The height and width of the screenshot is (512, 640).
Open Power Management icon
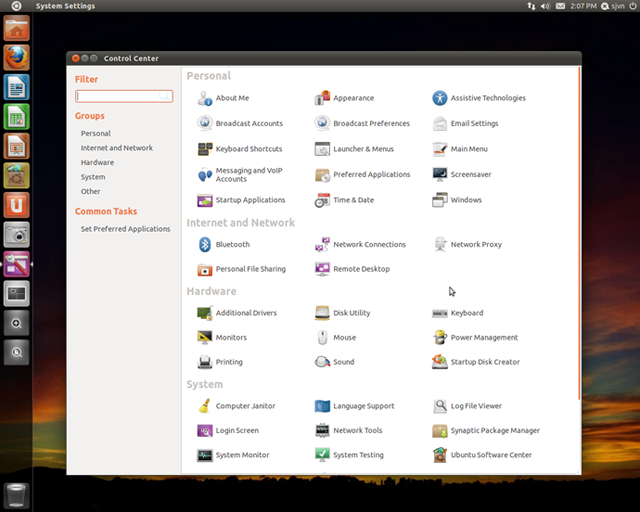pyautogui.click(x=440, y=338)
